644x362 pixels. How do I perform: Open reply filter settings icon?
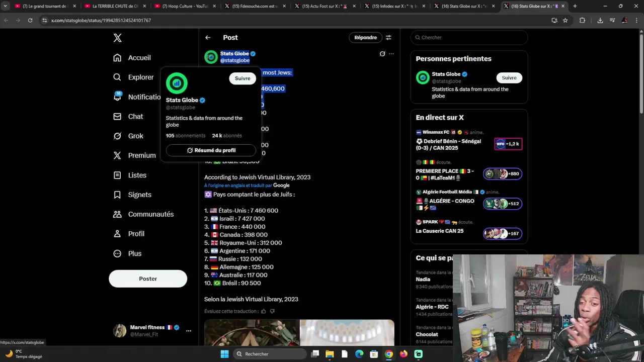pos(388,38)
